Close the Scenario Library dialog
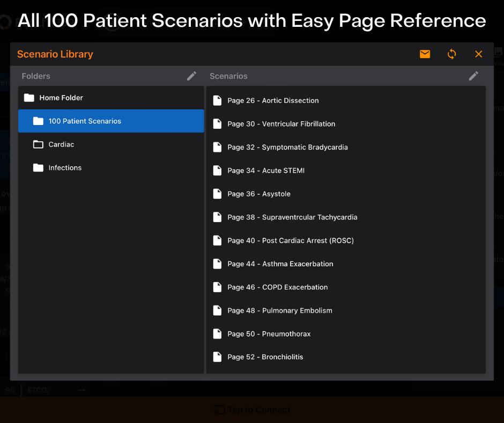The width and height of the screenshot is (504, 423). pos(478,54)
